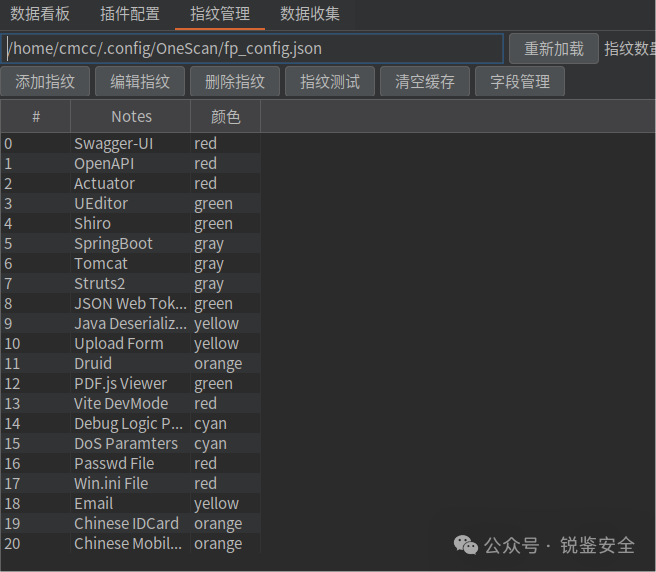Go to the 数据收集 tab
Image resolution: width=656 pixels, height=572 pixels.
(310, 14)
